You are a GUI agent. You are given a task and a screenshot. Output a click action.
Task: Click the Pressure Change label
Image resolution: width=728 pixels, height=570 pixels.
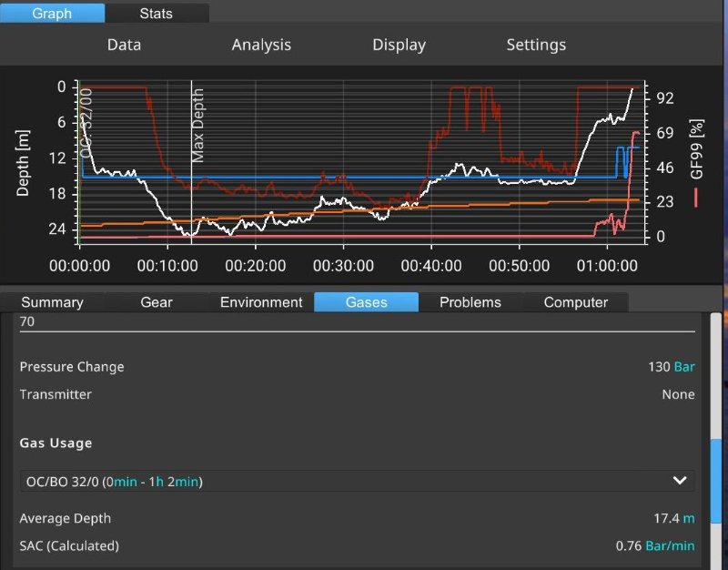coord(72,367)
